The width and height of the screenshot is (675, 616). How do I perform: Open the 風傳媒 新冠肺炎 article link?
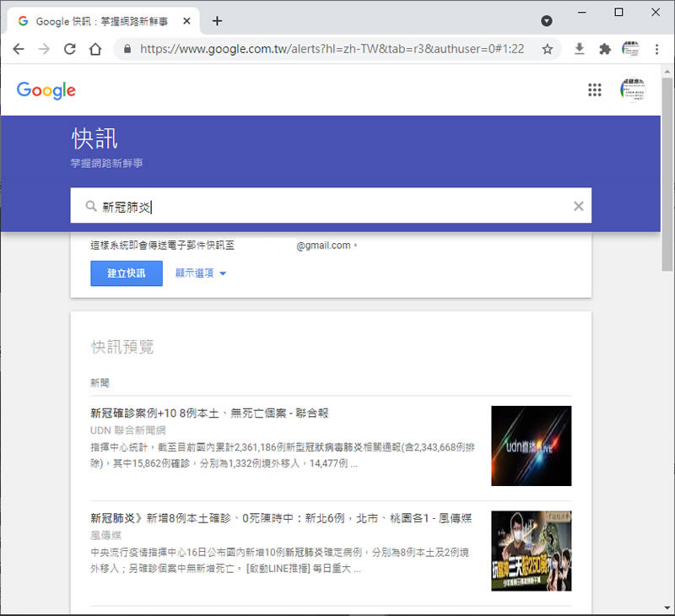(280, 518)
